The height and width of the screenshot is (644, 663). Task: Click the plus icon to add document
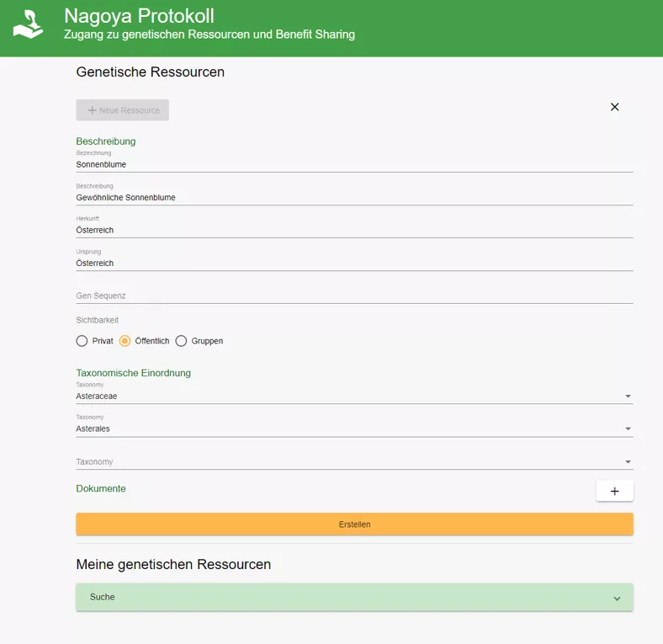[x=614, y=492]
